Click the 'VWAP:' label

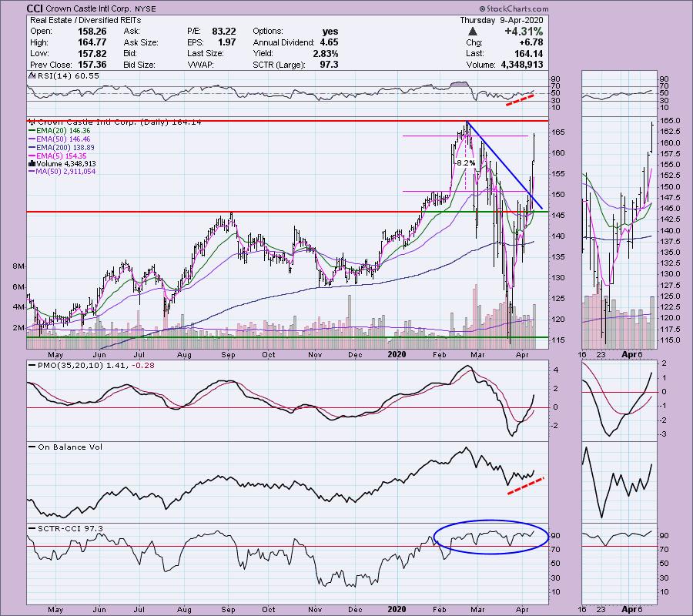(200, 65)
